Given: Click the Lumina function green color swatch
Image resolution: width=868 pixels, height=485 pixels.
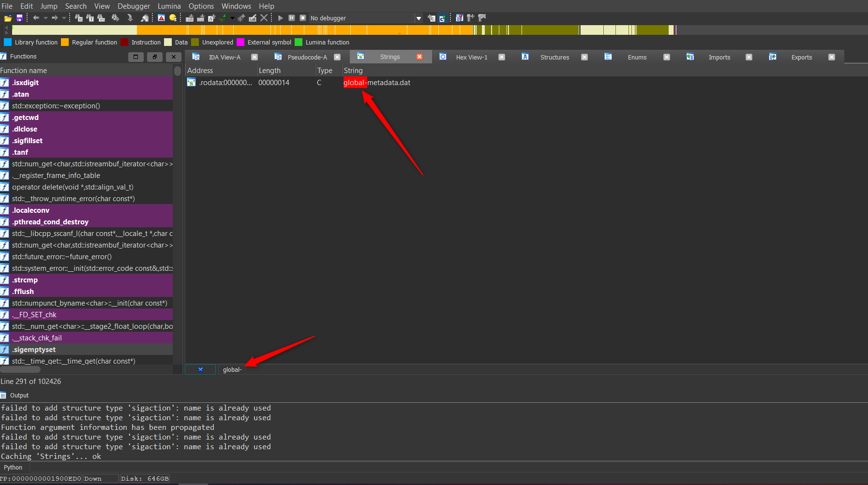Looking at the screenshot, I should (299, 42).
